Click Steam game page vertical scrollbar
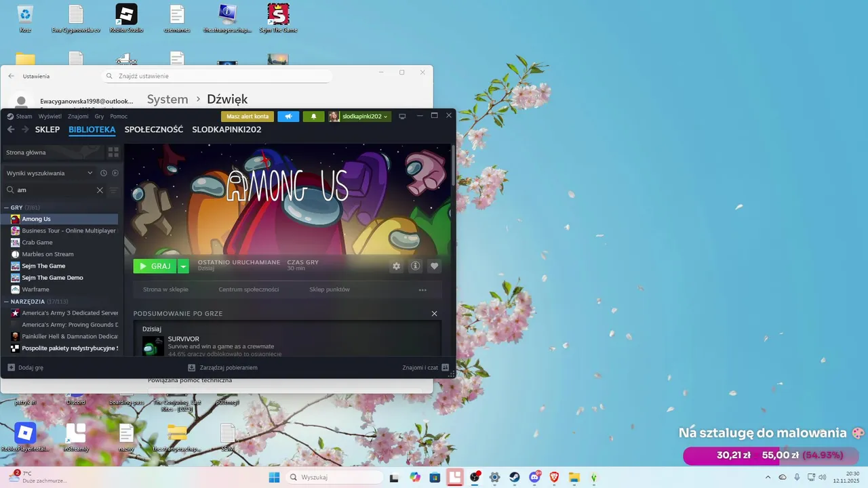868x488 pixels. tap(453, 166)
